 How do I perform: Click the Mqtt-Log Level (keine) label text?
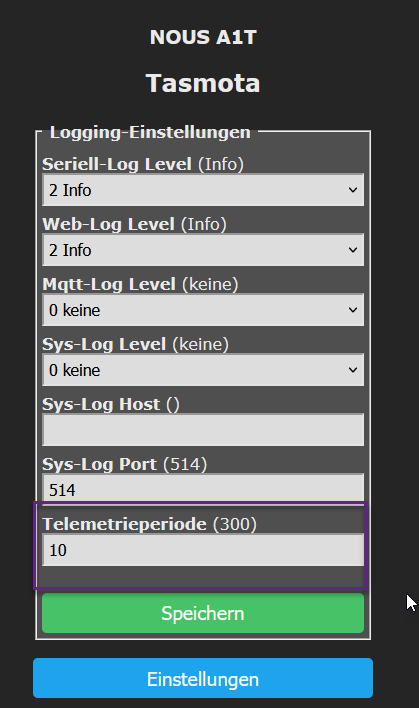point(140,284)
